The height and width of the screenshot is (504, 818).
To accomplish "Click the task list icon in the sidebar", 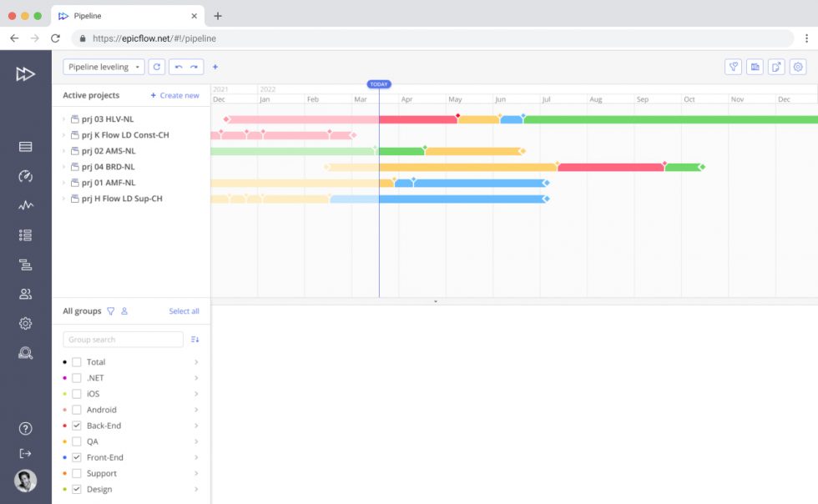I will (25, 234).
